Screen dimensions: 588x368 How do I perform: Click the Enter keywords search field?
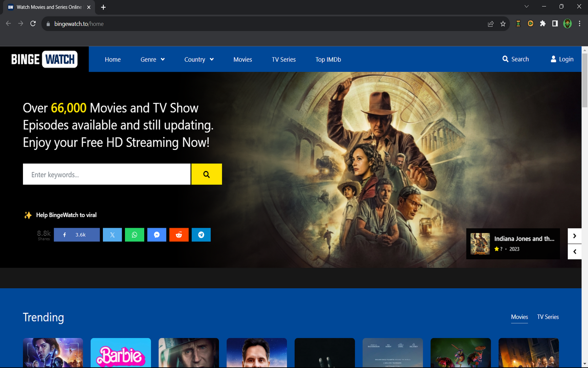point(107,174)
